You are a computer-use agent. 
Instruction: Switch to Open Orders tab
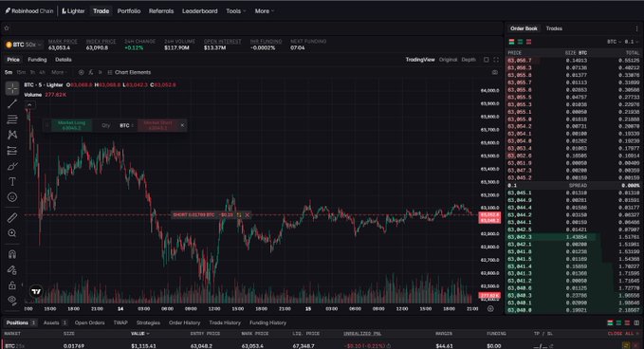pos(89,322)
